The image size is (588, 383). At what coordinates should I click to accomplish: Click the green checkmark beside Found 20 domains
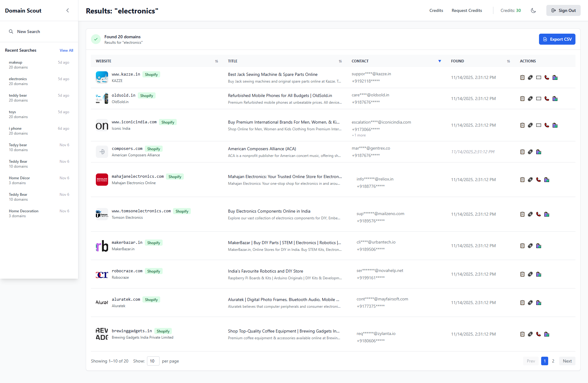[96, 39]
